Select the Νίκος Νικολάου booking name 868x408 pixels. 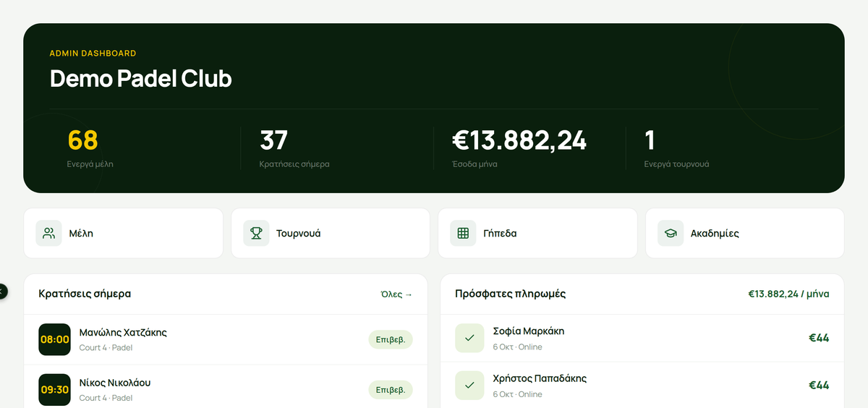click(x=115, y=383)
